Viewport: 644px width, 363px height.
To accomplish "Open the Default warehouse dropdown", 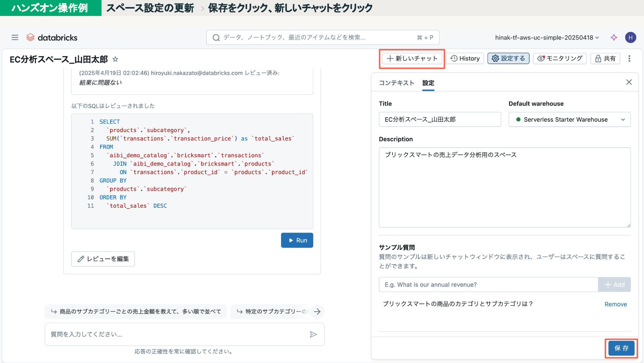I will [569, 120].
